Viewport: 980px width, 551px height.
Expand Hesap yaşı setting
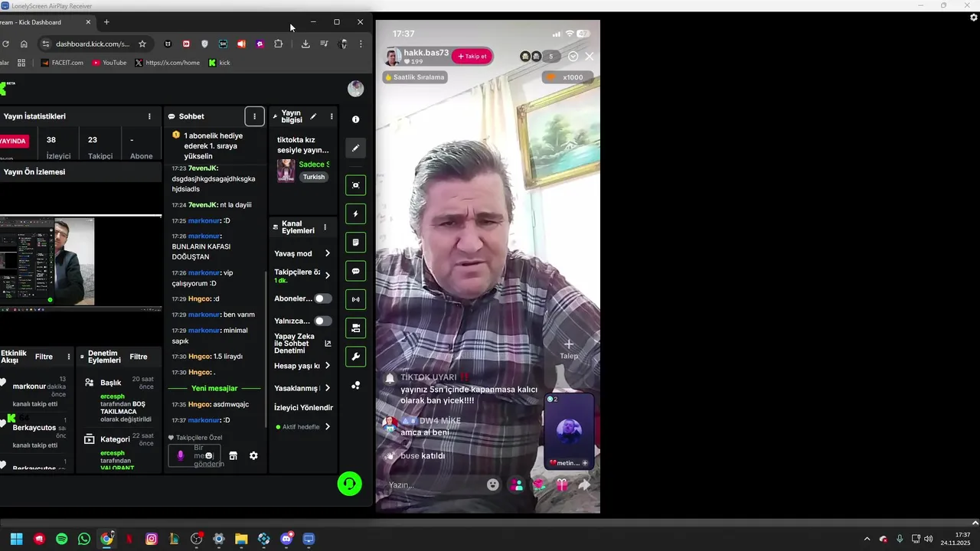(x=327, y=366)
